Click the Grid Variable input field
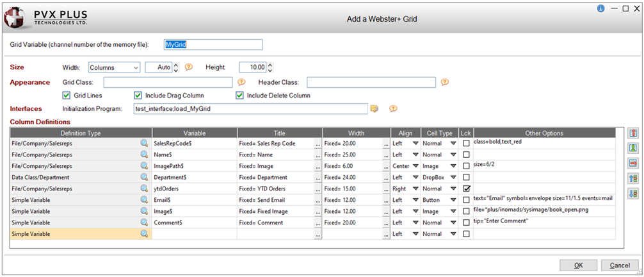 [213, 44]
